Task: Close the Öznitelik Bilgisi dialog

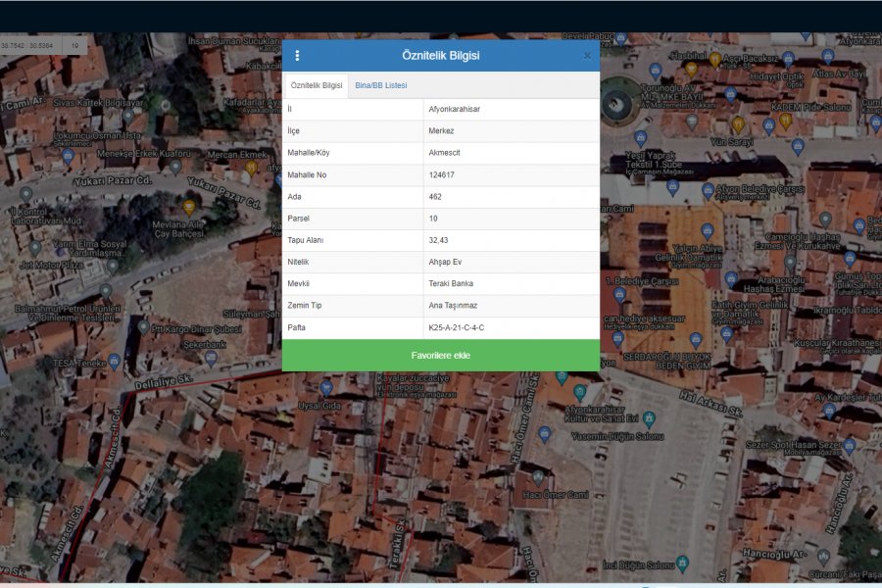Action: point(587,56)
